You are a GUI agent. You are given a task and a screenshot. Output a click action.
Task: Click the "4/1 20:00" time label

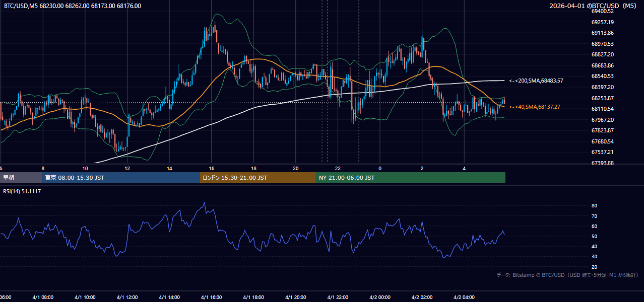point(297,297)
